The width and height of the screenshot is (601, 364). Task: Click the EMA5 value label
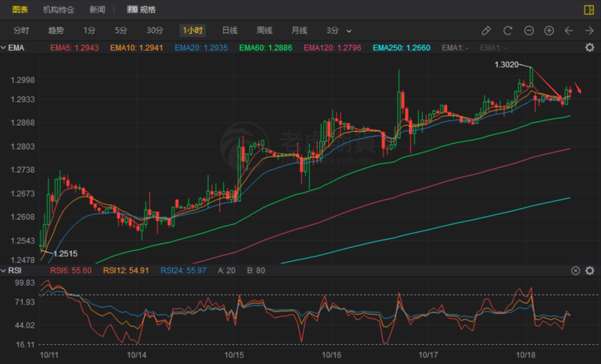(74, 48)
